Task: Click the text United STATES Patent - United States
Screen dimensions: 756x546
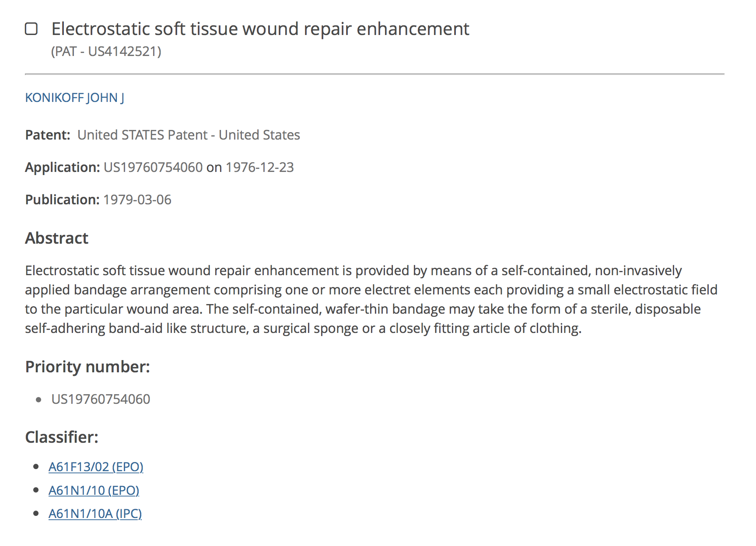Action: click(x=189, y=135)
